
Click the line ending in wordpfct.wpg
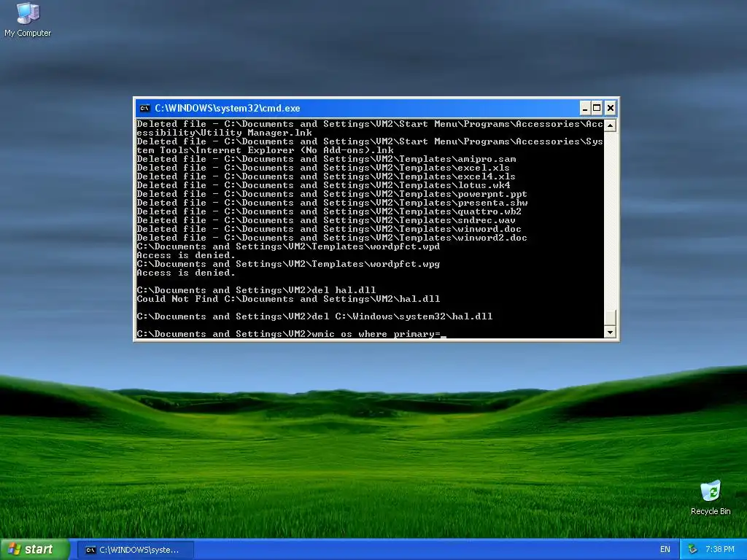point(288,264)
